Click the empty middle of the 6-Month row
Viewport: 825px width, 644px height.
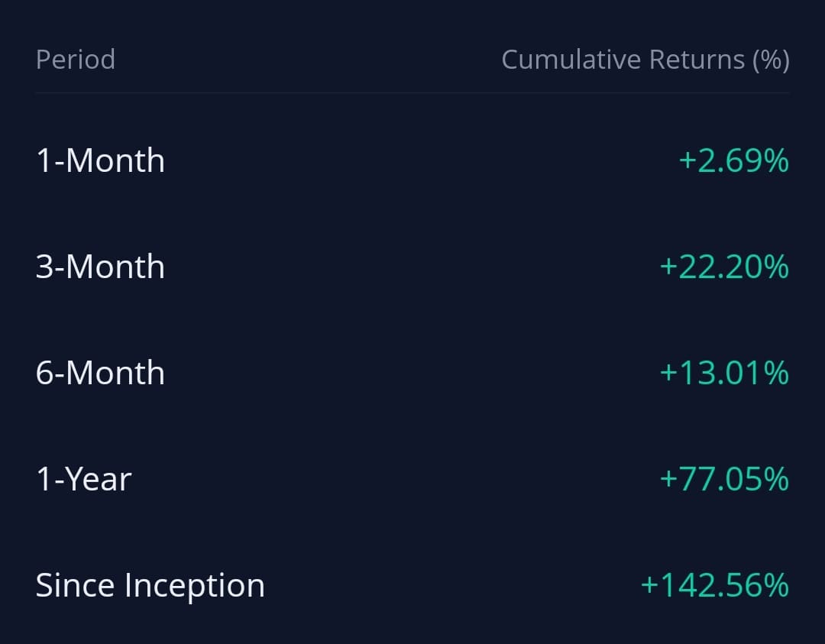pos(412,373)
